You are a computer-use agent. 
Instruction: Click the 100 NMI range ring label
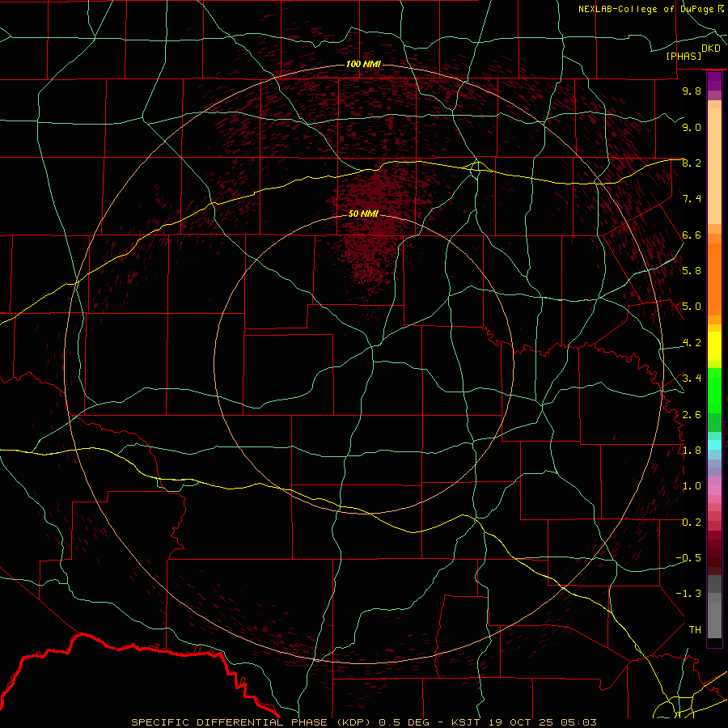point(363,64)
